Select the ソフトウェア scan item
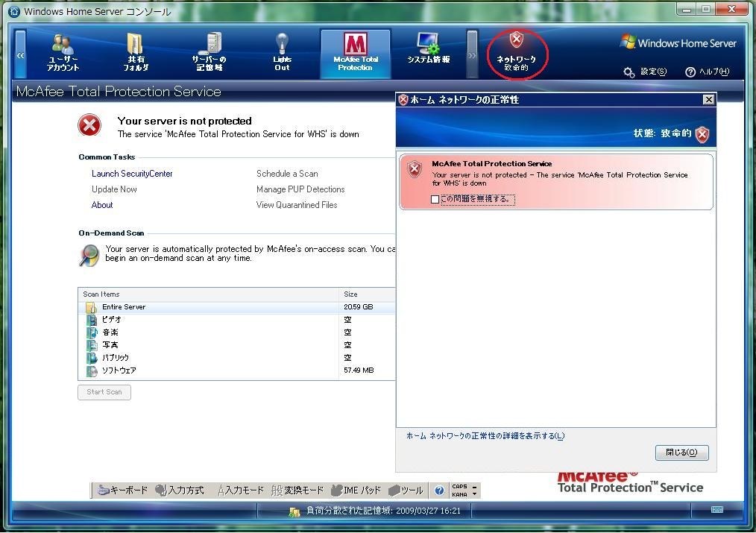 pos(237,370)
